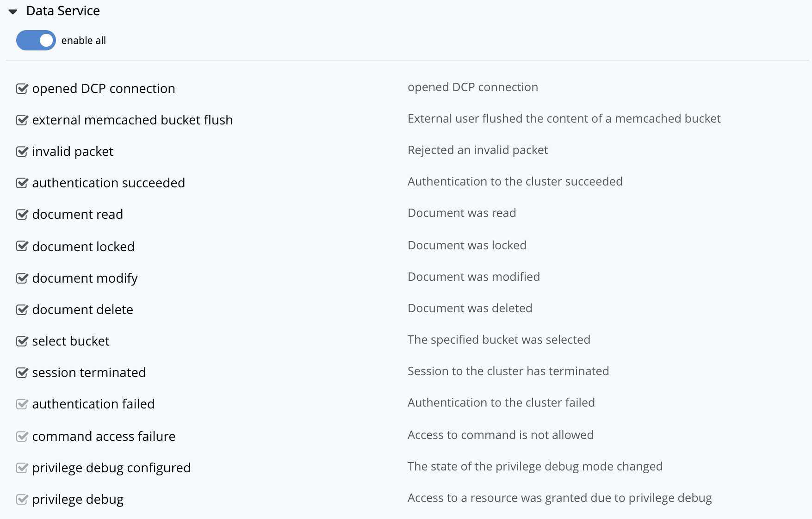
Task: Uncheck the 'invalid packet' checkbox
Action: 21,151
